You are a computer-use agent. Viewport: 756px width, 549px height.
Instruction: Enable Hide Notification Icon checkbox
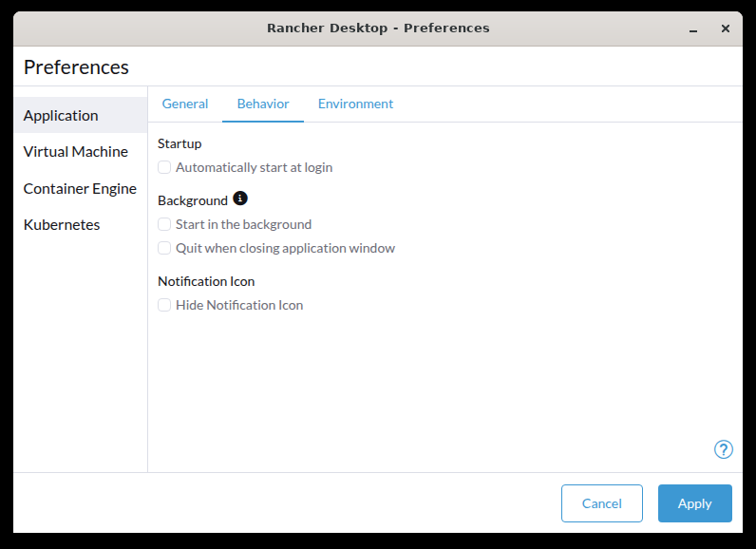164,305
